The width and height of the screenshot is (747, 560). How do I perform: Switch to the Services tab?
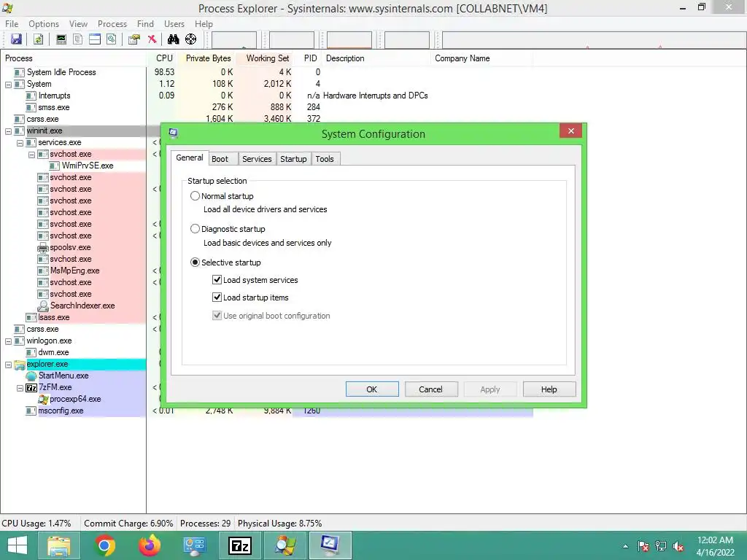(257, 159)
